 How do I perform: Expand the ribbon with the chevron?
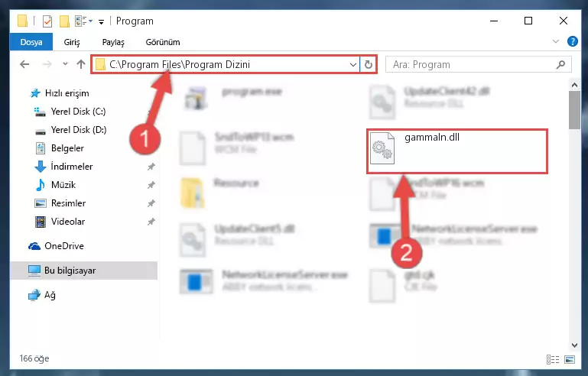pos(556,41)
